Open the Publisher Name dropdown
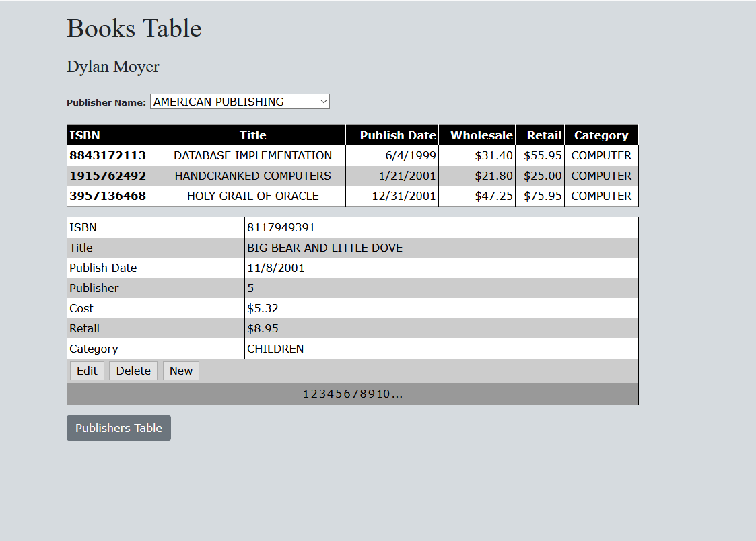756x541 pixels. click(x=240, y=102)
